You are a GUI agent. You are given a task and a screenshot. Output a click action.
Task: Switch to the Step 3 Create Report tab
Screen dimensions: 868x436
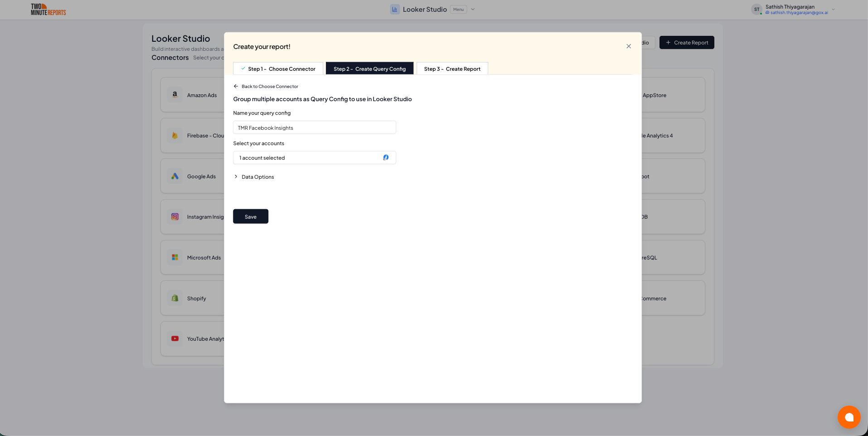tap(451, 69)
